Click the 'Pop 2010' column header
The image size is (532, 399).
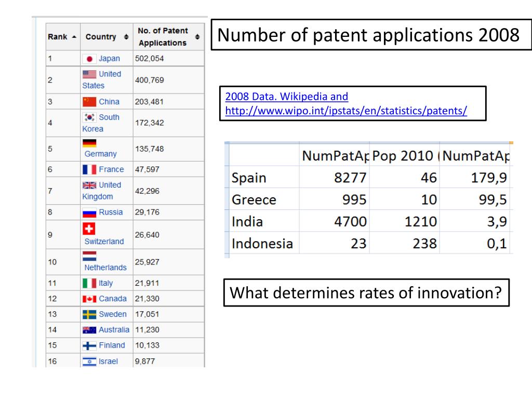404,156
